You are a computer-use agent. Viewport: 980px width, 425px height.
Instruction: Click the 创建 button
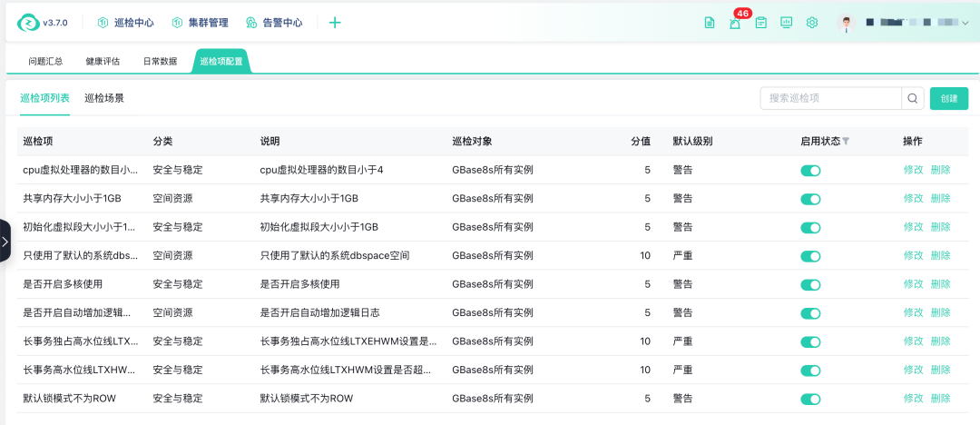(x=949, y=98)
